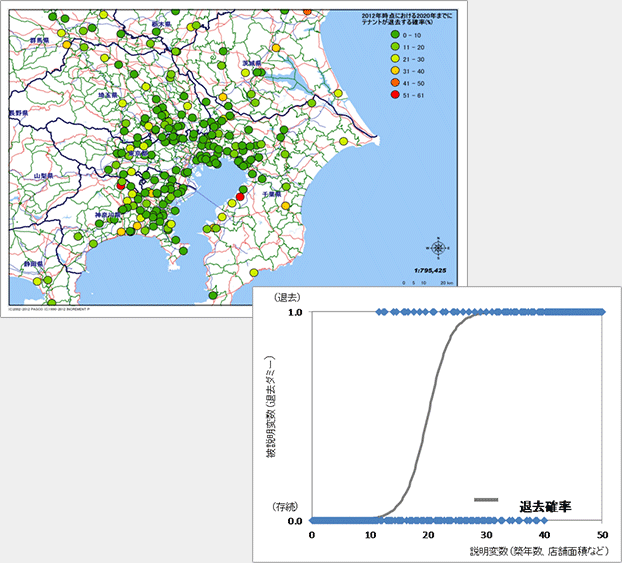Click the 退去確率 legend label in chart

click(x=546, y=505)
